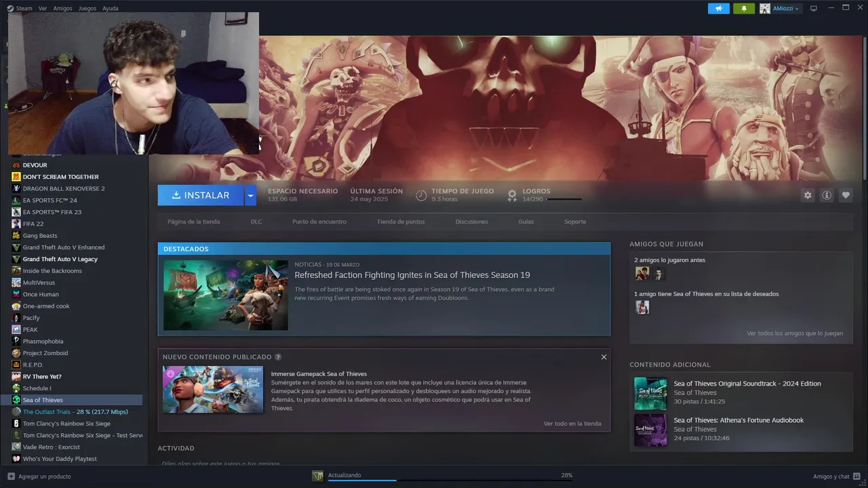Click the Project Zomboid icon
Screen dimensions: 868x488
(x=16, y=353)
